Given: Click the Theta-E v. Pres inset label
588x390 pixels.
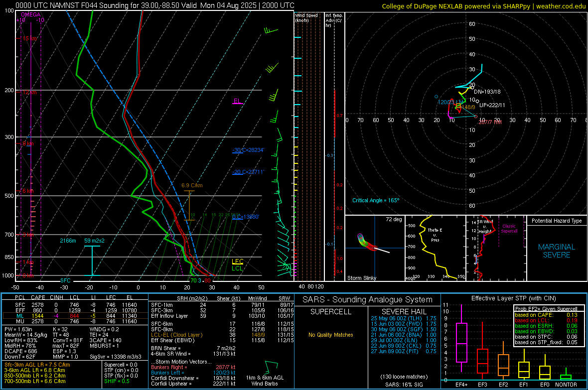Looking at the screenshot, I should (435, 235).
